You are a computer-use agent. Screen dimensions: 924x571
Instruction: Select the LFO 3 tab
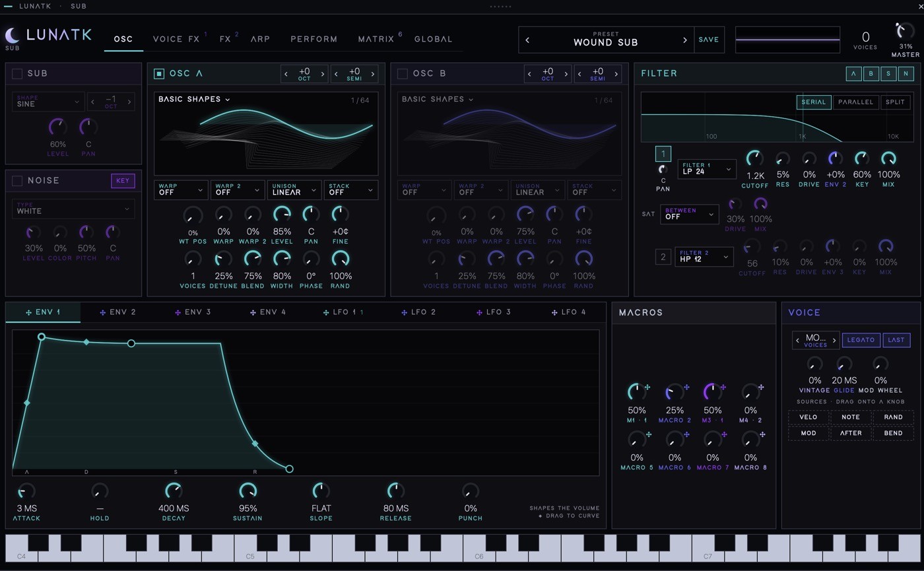(x=494, y=312)
